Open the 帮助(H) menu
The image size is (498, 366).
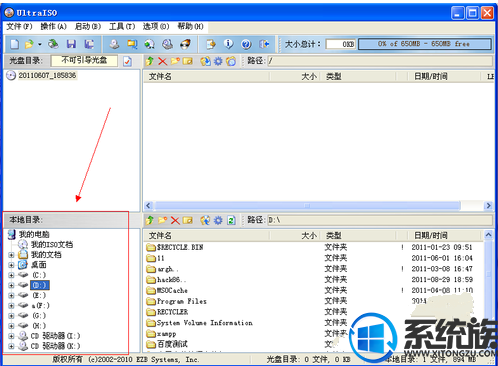click(x=190, y=26)
